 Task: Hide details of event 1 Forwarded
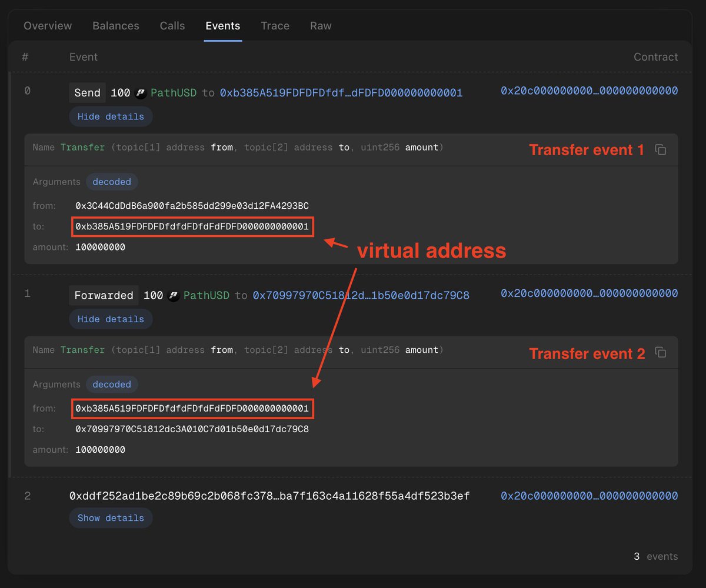point(111,319)
